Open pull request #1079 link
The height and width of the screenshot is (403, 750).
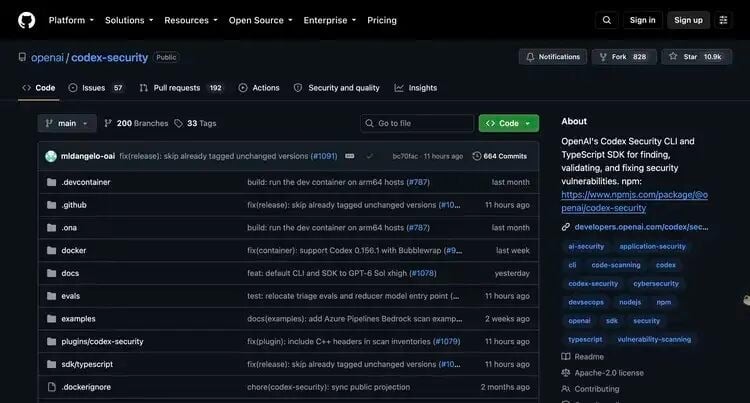(446, 341)
